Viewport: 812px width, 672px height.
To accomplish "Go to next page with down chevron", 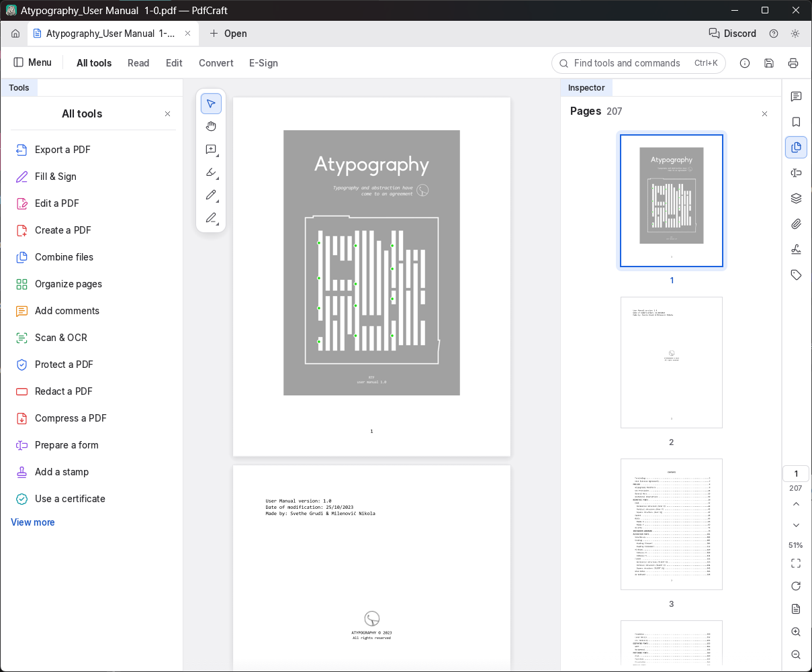I will click(x=796, y=525).
